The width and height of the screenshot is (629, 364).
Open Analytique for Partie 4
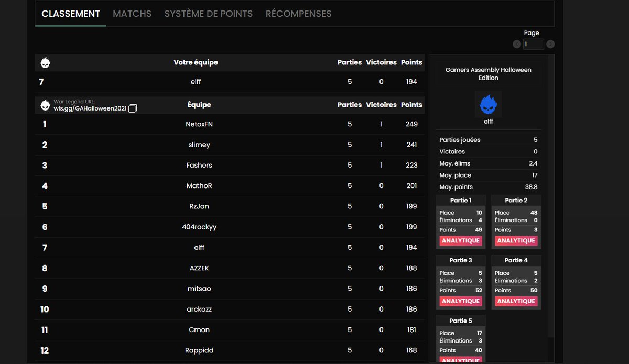coord(516,301)
